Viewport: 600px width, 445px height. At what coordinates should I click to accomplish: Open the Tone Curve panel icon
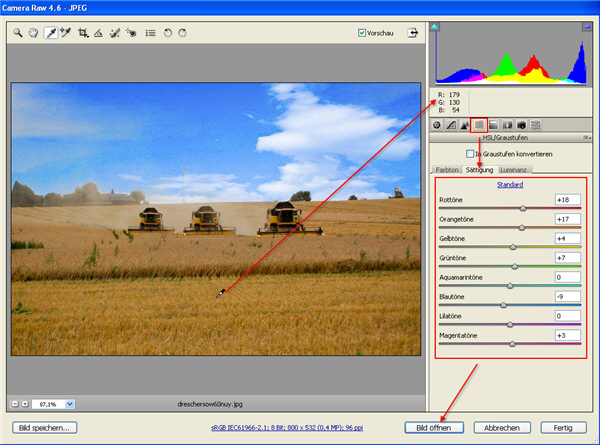tap(451, 124)
